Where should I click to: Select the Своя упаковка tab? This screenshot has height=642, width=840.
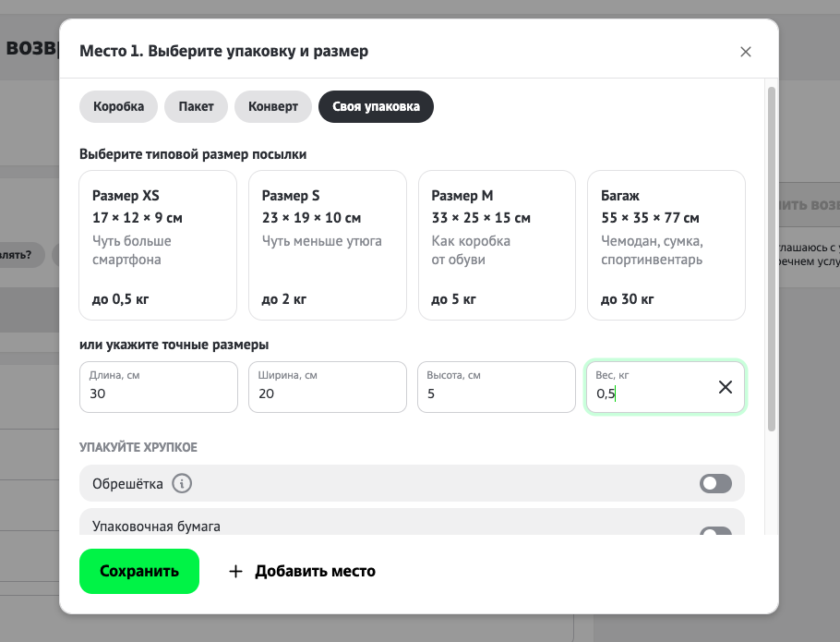tap(376, 106)
